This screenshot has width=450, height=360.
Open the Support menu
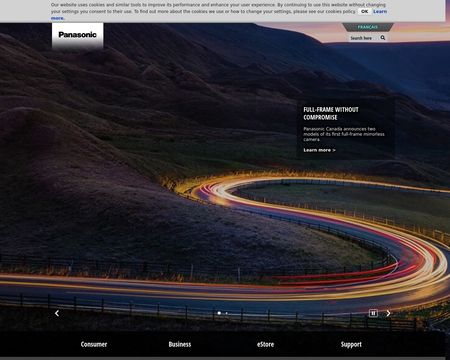351,344
